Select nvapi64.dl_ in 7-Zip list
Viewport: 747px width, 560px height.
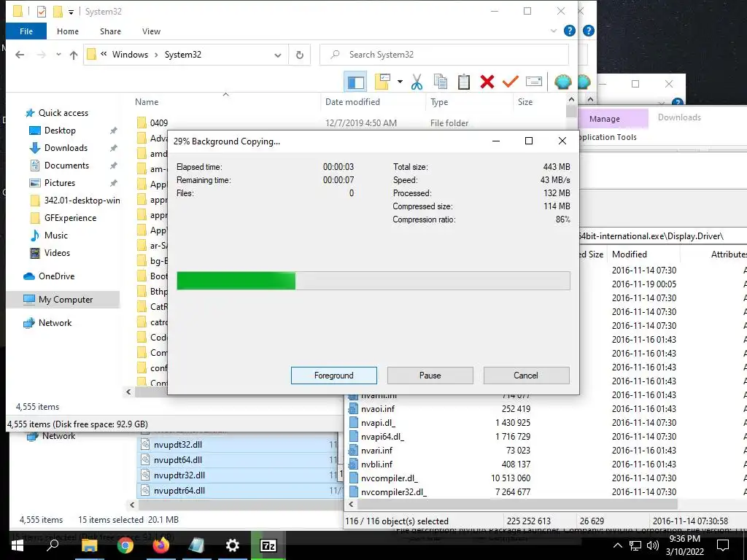coord(382,437)
